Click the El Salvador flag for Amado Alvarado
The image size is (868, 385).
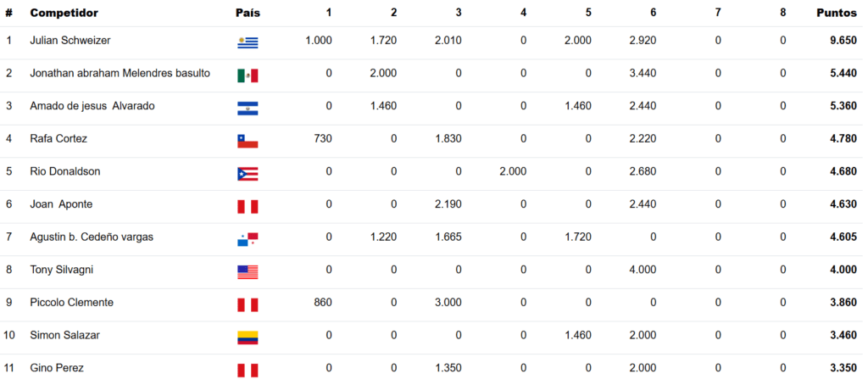click(248, 109)
